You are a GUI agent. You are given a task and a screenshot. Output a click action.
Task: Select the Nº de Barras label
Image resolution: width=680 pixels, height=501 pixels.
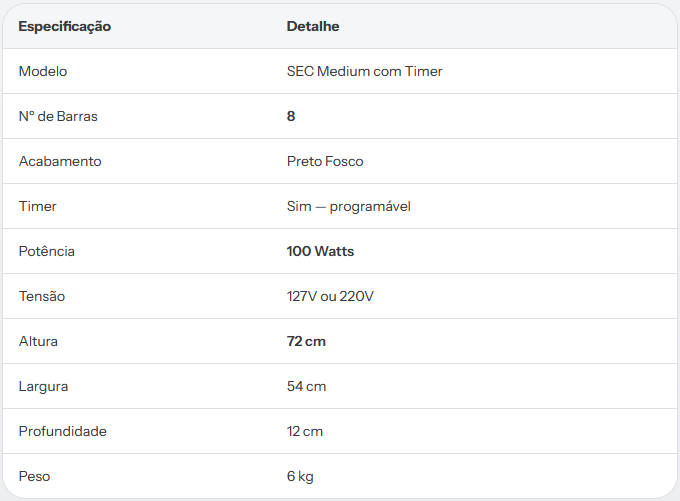58,116
